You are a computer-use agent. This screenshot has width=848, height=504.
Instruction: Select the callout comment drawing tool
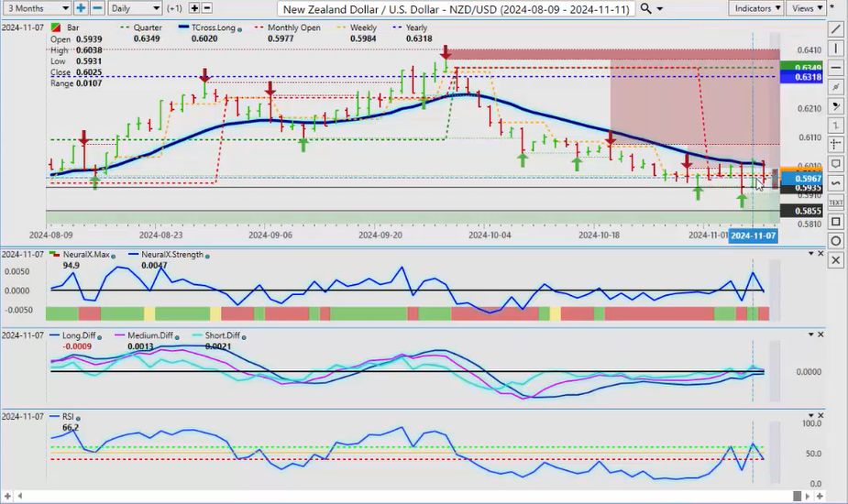pyautogui.click(x=835, y=164)
